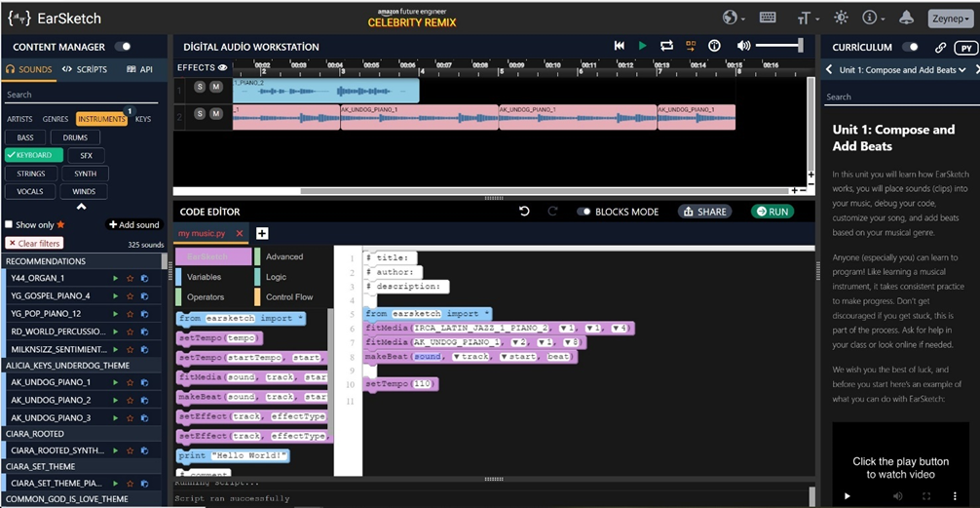Toggle the Curriculum panel switch
Screen dimensions: 980x508
(x=911, y=47)
